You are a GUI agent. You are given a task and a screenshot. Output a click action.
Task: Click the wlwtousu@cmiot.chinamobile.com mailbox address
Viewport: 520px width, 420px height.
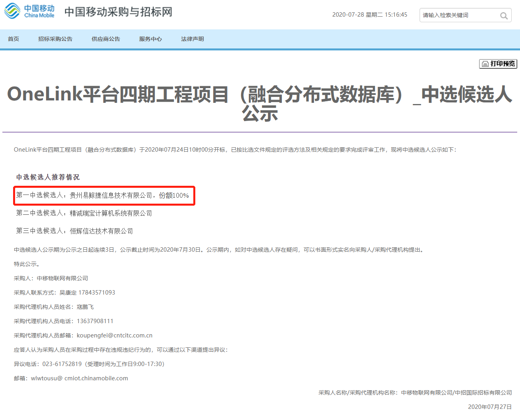tap(79, 378)
